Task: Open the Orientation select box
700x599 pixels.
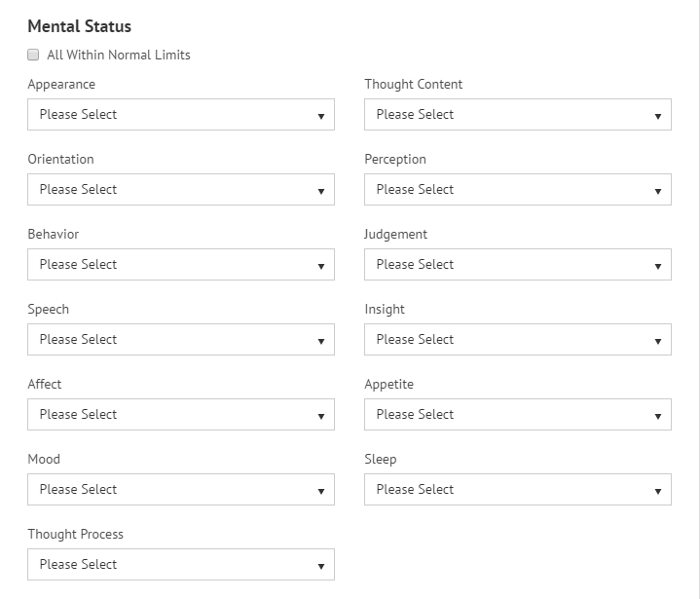Action: coord(181,190)
